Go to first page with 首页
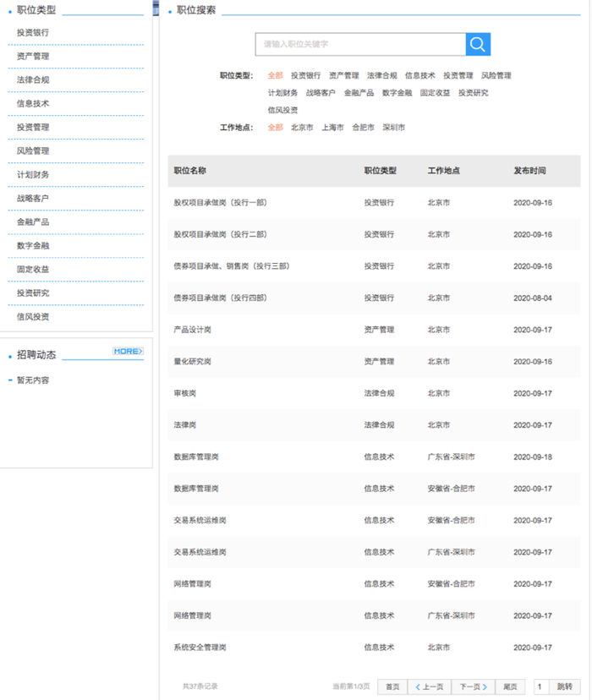 [392, 686]
